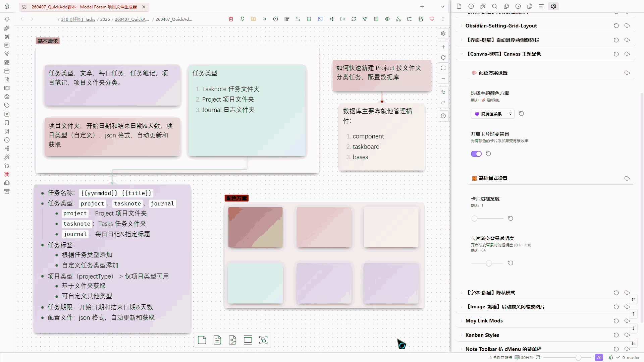Click the canvas zoom-to-fit icon
Screen dimensions: 644x362
click(443, 68)
